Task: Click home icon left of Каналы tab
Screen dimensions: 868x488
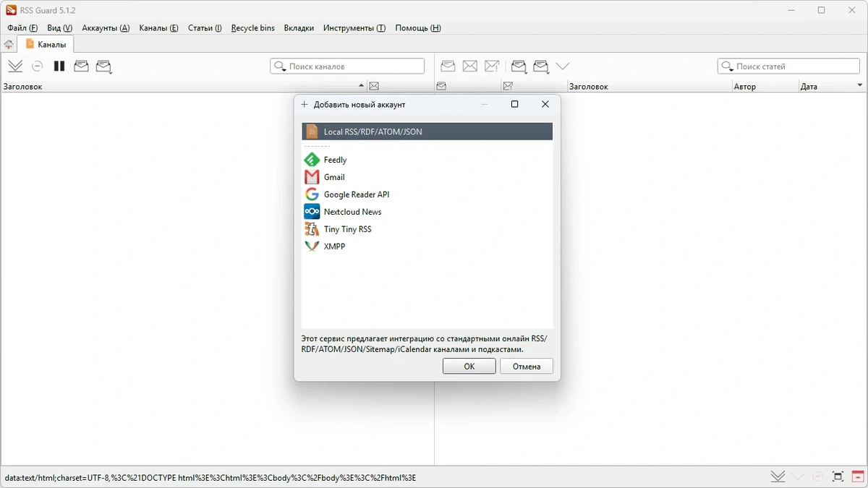Action: click(x=9, y=44)
